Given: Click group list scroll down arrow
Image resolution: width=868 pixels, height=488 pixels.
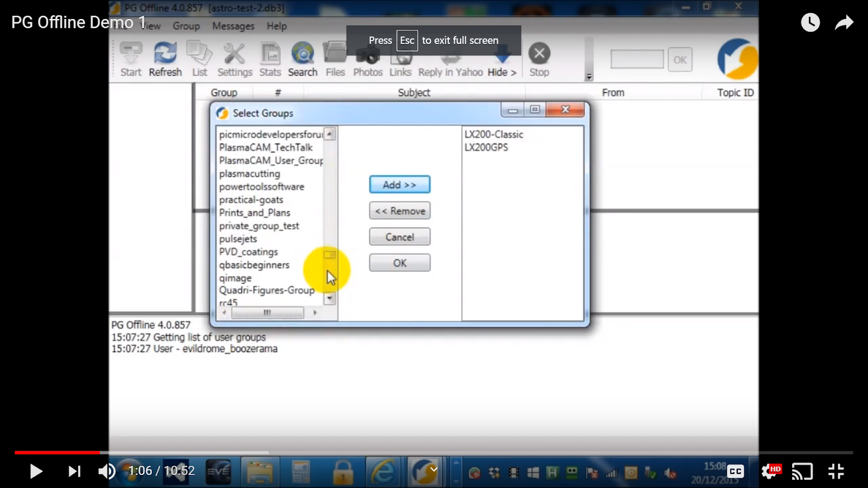Looking at the screenshot, I should [330, 299].
